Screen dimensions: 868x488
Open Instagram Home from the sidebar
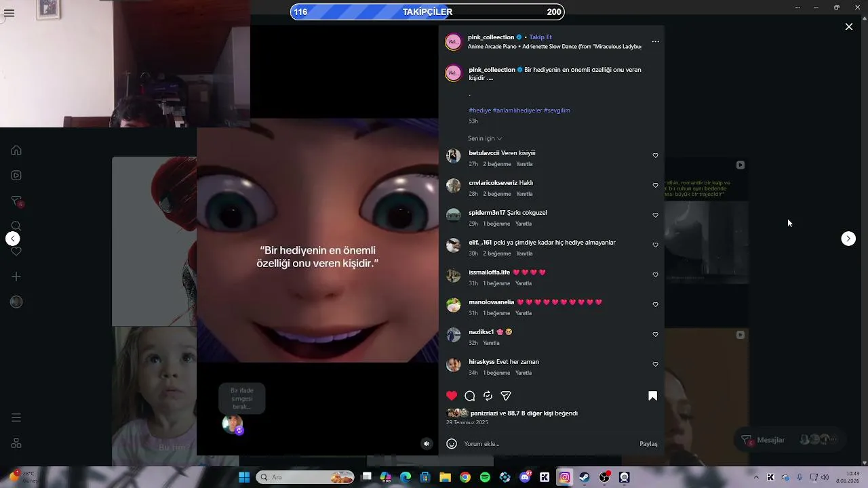coord(16,150)
